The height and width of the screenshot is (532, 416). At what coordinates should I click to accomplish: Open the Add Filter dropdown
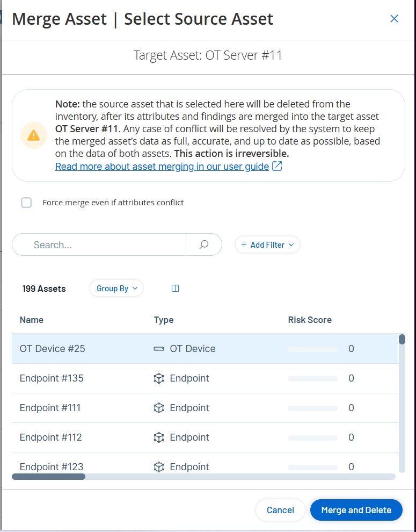coord(267,245)
